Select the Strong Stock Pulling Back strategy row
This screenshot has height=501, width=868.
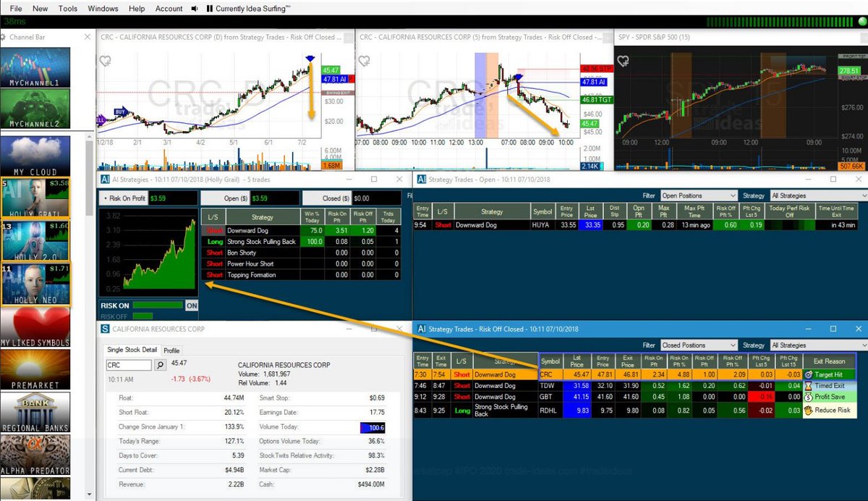click(x=302, y=242)
